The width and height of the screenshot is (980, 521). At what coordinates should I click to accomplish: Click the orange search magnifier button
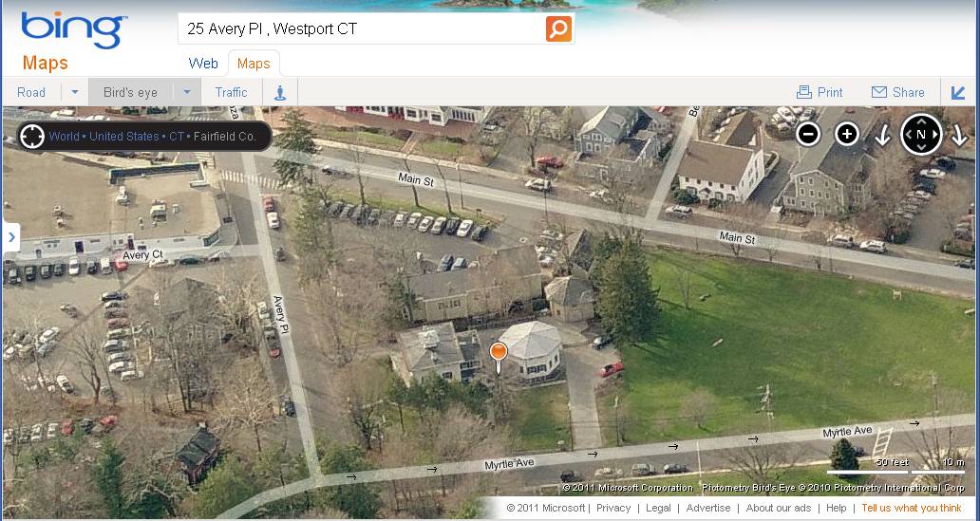click(558, 28)
